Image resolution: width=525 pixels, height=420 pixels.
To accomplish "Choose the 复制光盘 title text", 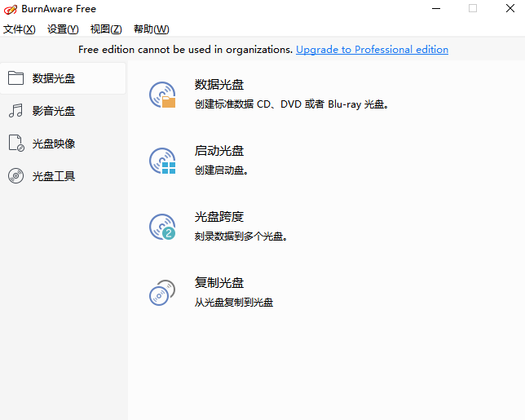I will [219, 283].
